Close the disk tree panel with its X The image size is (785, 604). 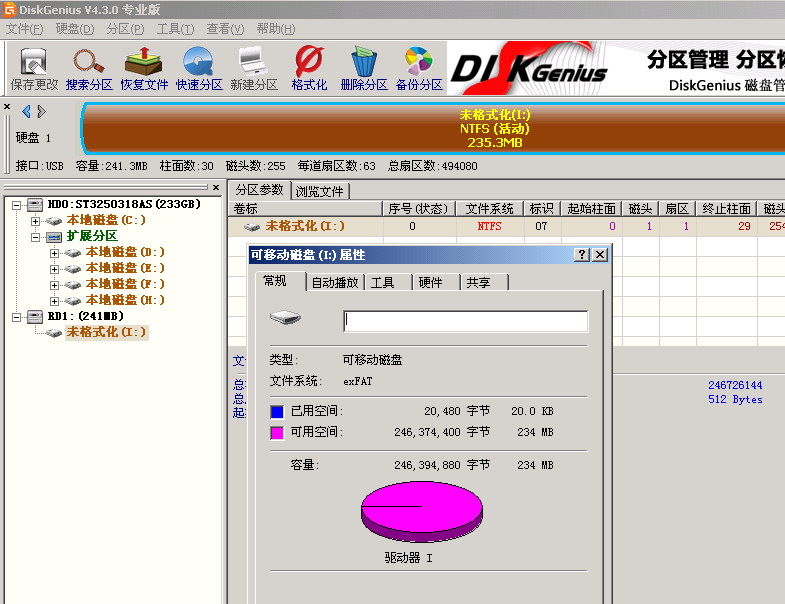click(216, 187)
